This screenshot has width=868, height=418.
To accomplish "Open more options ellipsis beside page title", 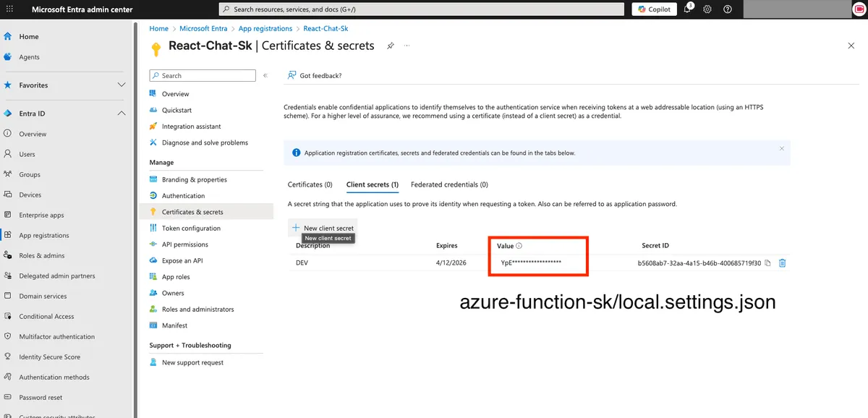I will click(407, 46).
